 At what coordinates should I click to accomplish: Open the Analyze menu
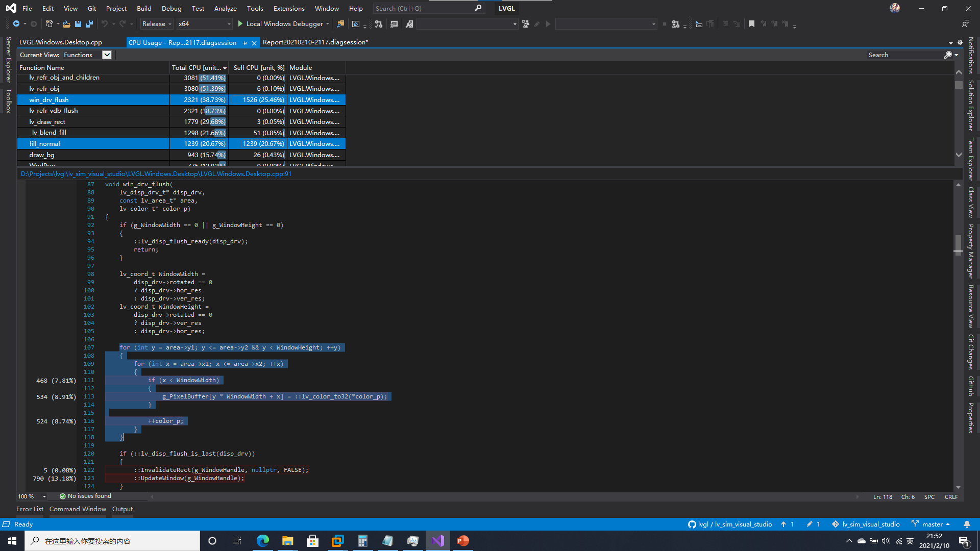coord(225,8)
